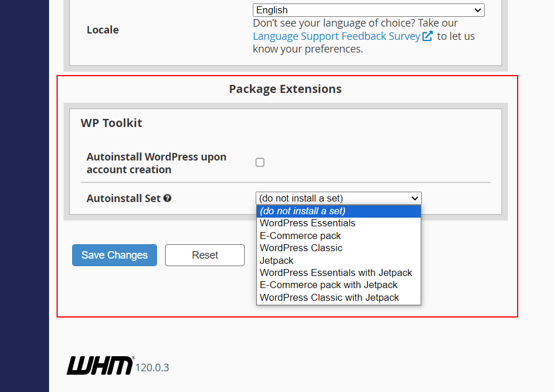Screen dimensions: 554x392
Task: Click the WP Toolkit section title
Action: pyautogui.click(x=111, y=123)
